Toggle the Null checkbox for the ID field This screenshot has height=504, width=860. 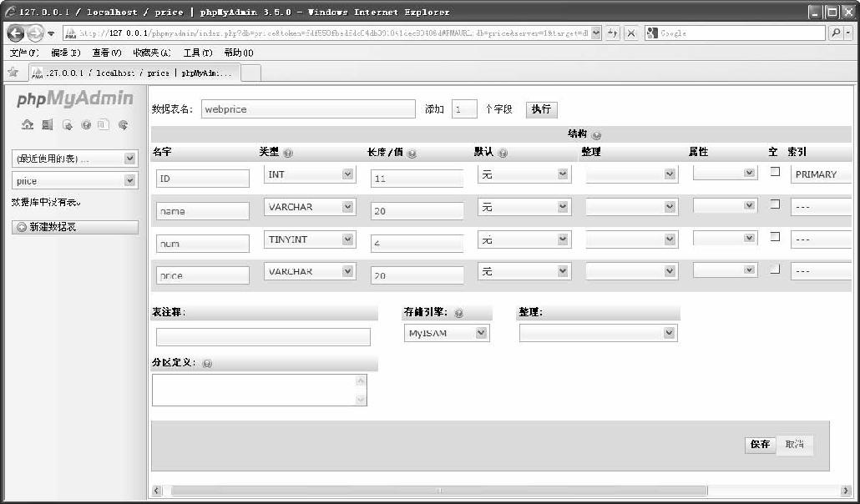click(x=775, y=172)
